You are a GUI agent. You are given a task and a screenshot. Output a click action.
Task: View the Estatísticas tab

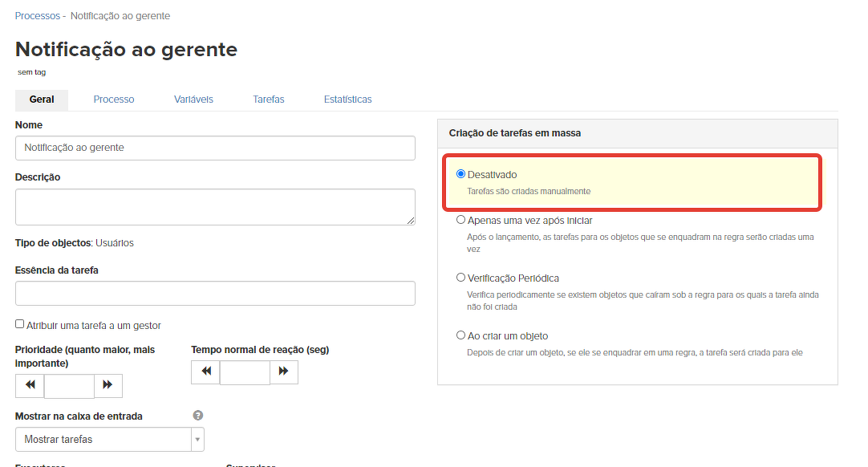(347, 99)
